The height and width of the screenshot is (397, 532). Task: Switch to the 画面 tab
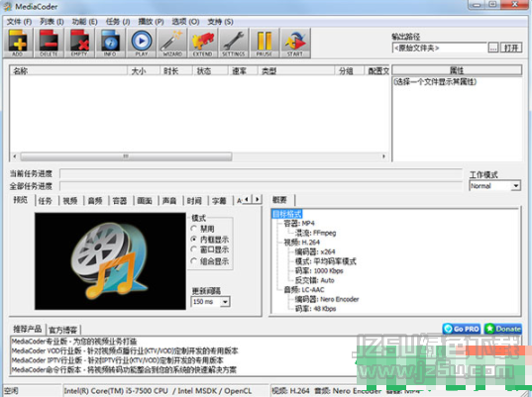coord(145,201)
